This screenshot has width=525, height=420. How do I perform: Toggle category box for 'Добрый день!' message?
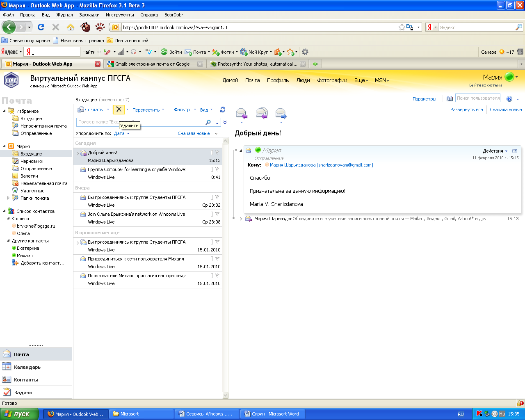(x=212, y=153)
